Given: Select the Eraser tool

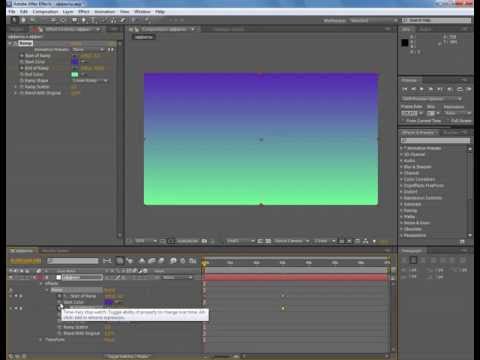Looking at the screenshot, I should (x=123, y=20).
